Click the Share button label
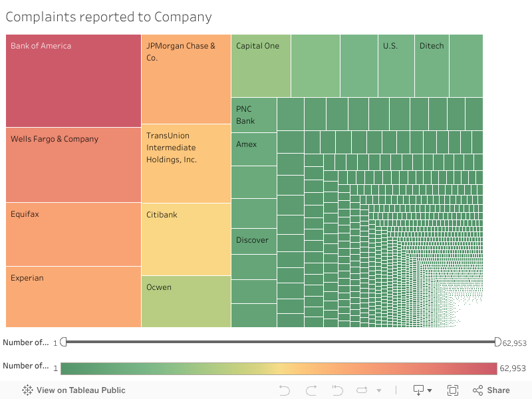532x399 pixels. [497, 390]
